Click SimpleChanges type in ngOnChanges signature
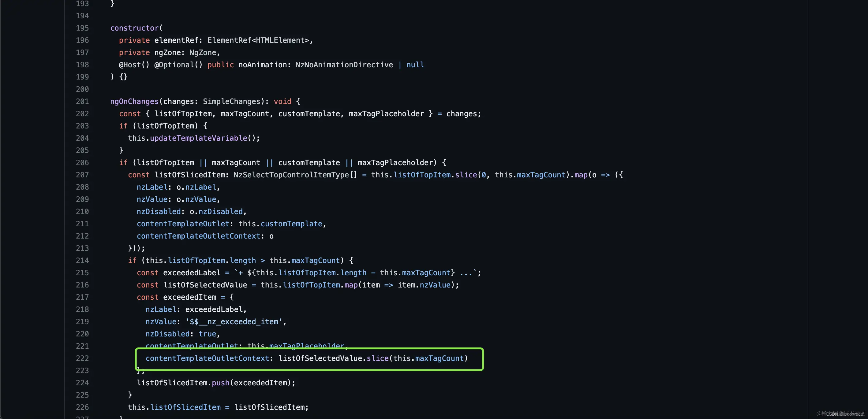This screenshot has width=868, height=419. [231, 101]
